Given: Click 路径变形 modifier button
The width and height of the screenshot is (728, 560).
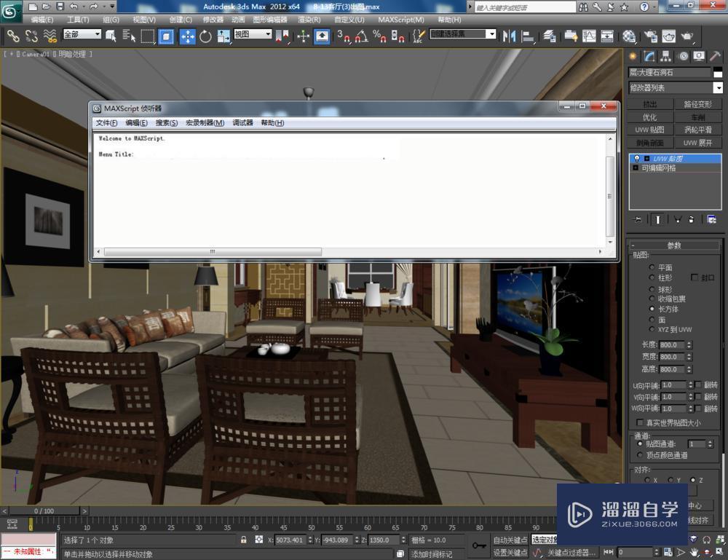Looking at the screenshot, I should tap(697, 104).
